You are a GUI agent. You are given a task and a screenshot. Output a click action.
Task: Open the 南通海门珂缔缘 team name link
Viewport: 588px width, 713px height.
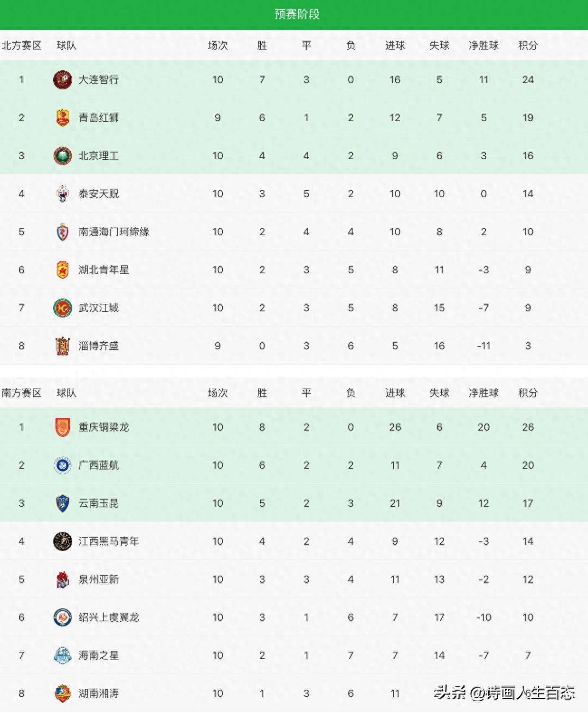(114, 232)
